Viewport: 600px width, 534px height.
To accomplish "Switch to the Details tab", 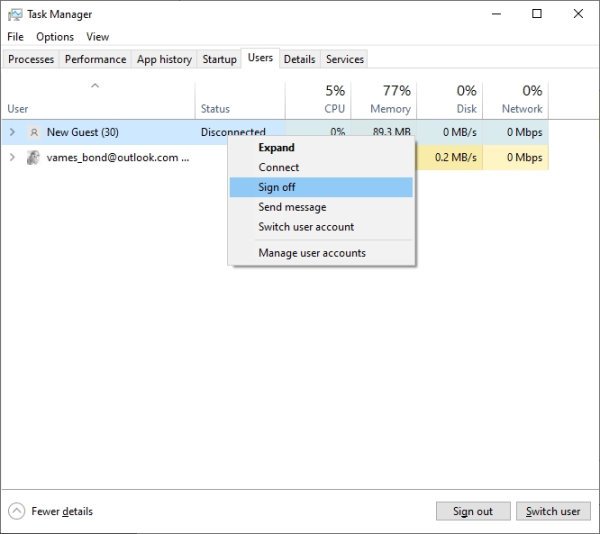I will pyautogui.click(x=300, y=59).
